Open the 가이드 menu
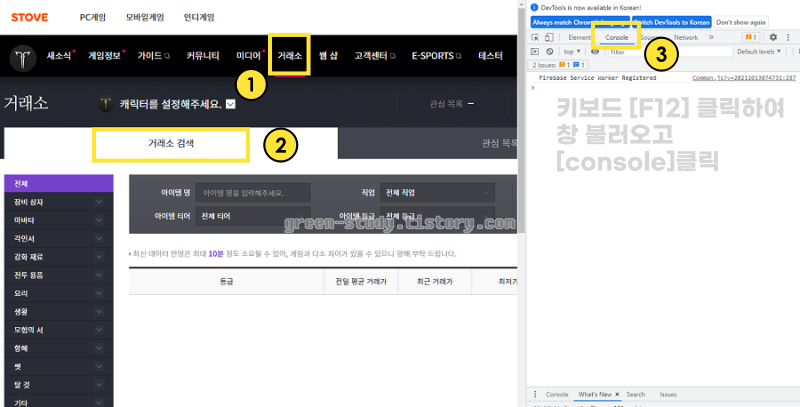The width and height of the screenshot is (800, 407). pos(153,56)
